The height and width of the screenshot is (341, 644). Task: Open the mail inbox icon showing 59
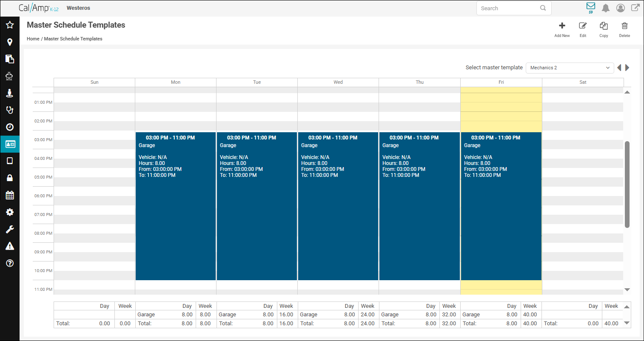(591, 7)
